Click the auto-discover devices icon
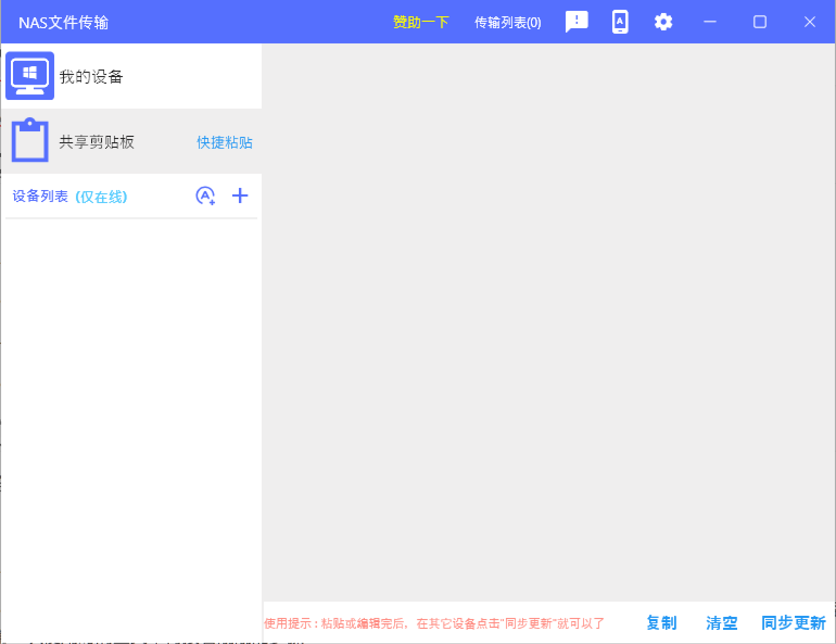The image size is (836, 644). click(x=205, y=196)
